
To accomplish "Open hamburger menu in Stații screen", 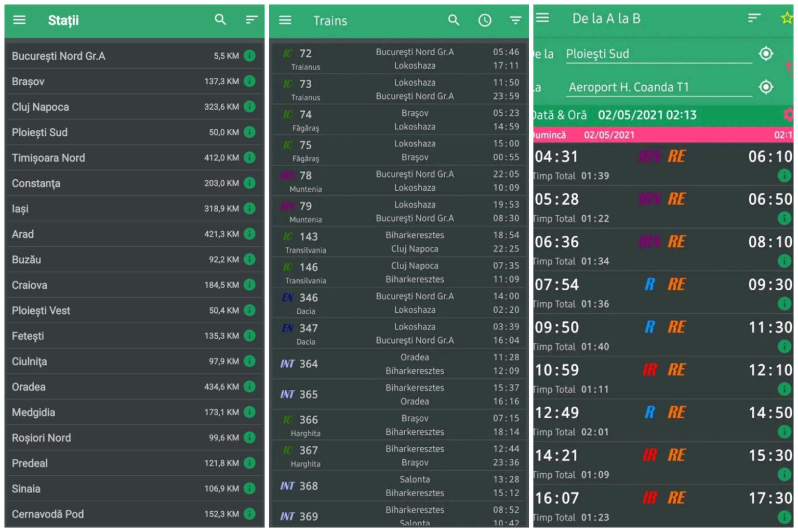I will tap(19, 20).
